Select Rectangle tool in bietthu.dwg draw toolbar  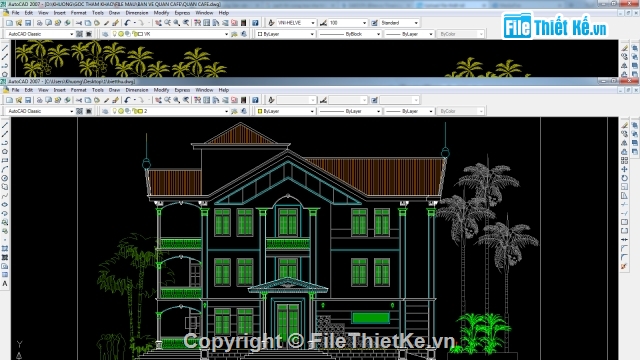click(5, 160)
